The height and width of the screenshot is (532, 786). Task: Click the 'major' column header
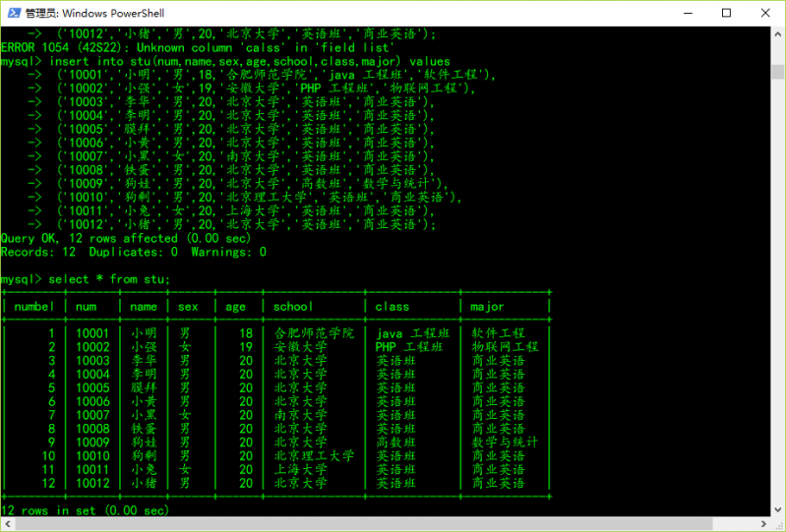488,306
